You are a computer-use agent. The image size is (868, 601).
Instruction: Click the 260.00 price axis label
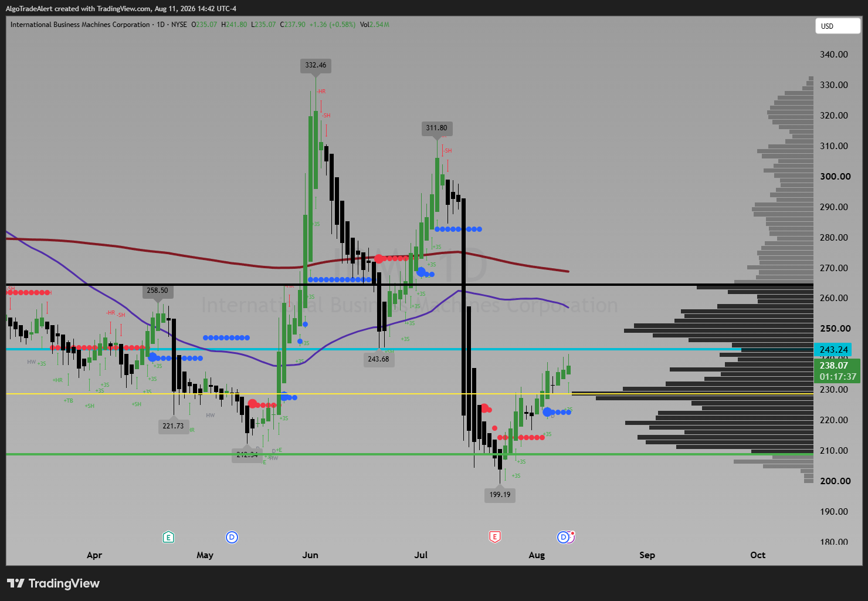834,298
